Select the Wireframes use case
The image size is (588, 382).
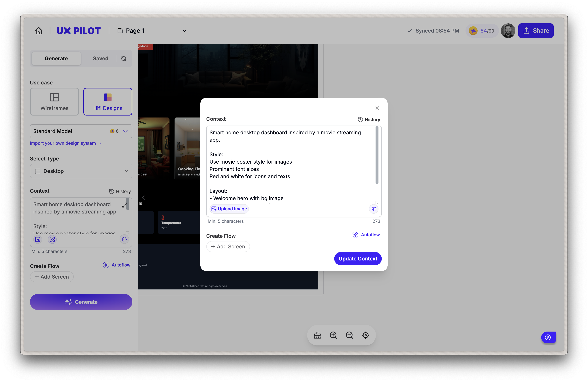pos(54,101)
